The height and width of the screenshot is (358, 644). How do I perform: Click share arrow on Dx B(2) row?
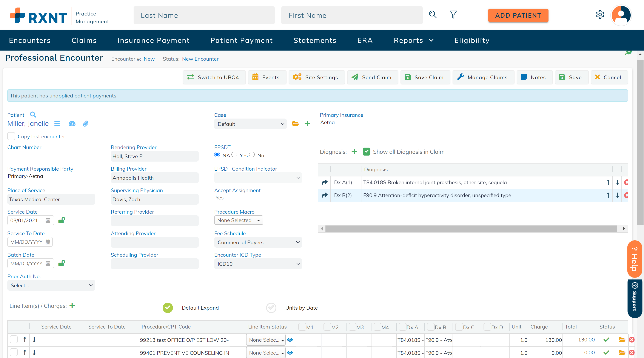[x=325, y=195]
